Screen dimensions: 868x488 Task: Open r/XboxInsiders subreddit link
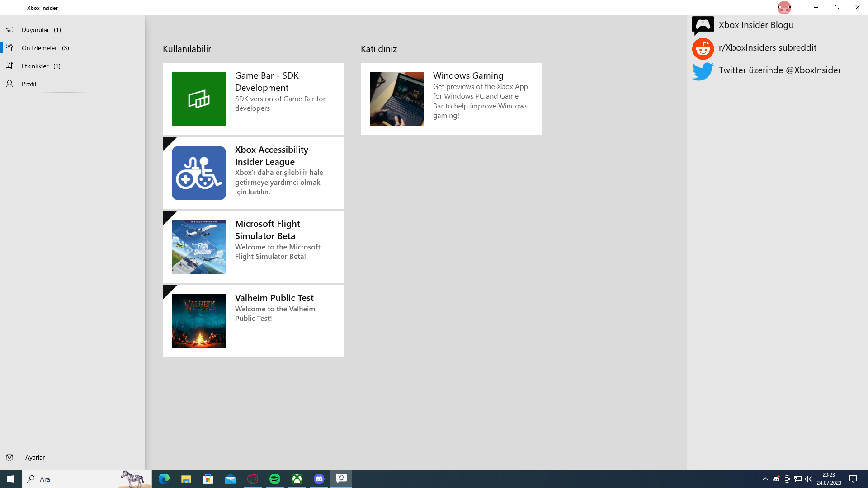(x=767, y=47)
